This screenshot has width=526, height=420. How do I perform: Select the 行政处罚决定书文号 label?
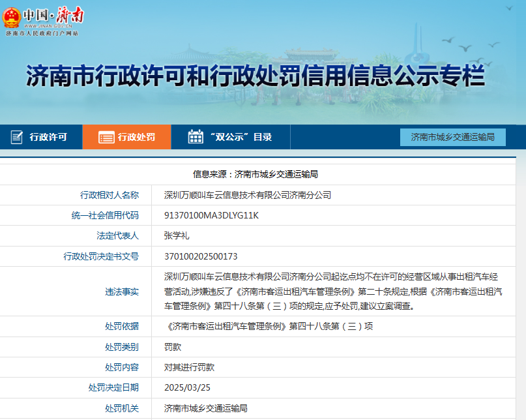tap(101, 256)
